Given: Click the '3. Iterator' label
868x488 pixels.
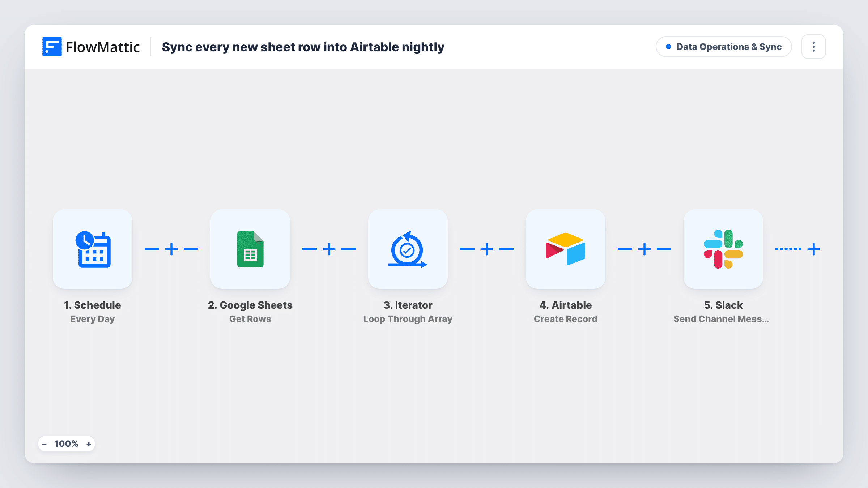Looking at the screenshot, I should click(408, 305).
